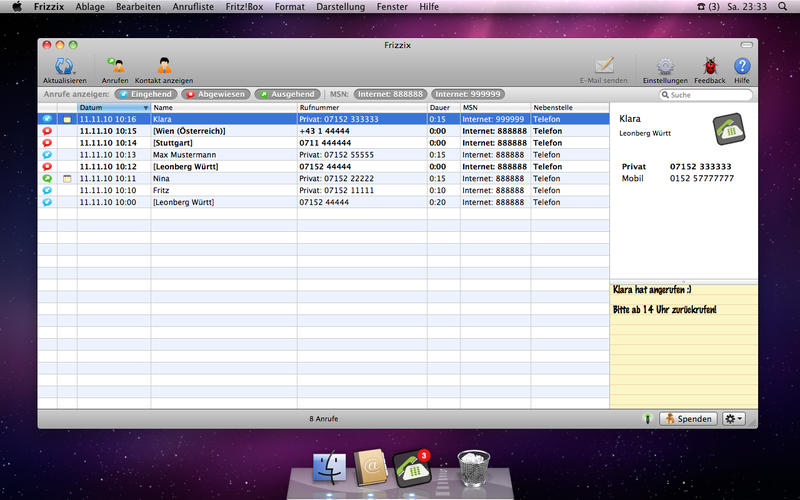The width and height of the screenshot is (800, 500).
Task: Click Frizzix phone icon in the Dock
Action: click(411, 466)
